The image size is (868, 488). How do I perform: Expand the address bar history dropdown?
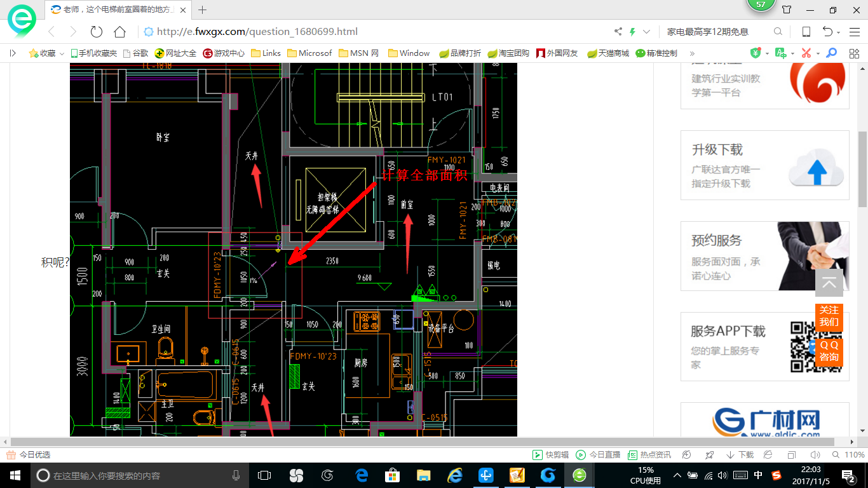[x=647, y=32]
